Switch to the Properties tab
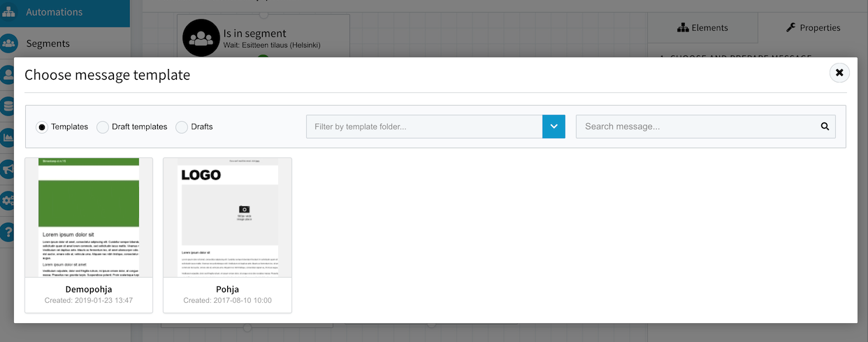The image size is (868, 342). pos(813,28)
